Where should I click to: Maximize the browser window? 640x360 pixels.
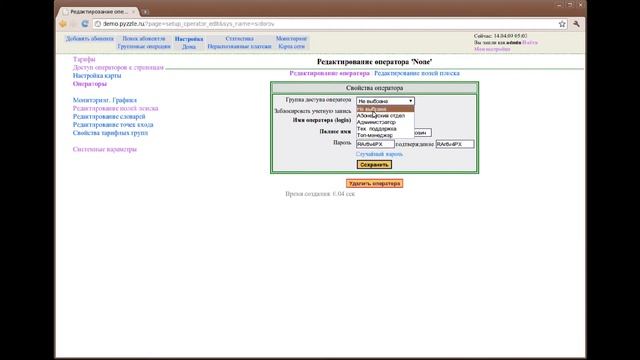point(570,5)
